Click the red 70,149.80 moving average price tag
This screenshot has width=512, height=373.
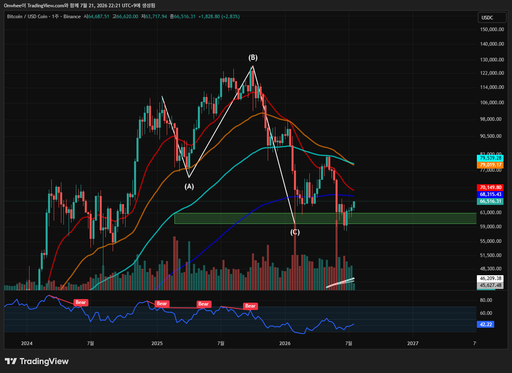click(x=490, y=187)
